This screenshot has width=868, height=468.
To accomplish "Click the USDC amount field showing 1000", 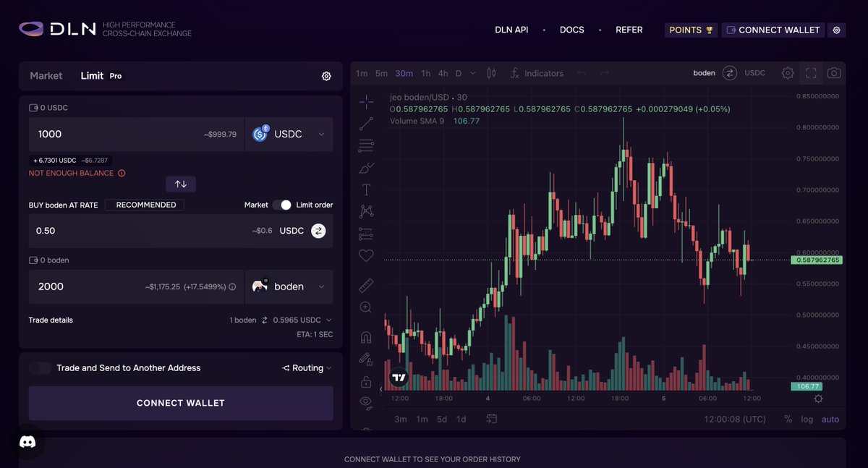I will pos(136,135).
